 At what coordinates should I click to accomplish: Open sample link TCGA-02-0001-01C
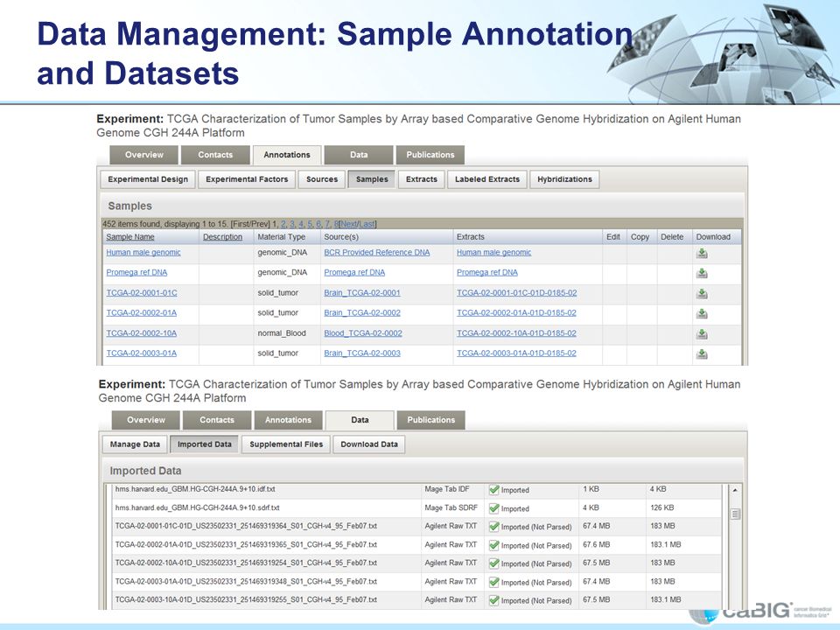[x=142, y=293]
